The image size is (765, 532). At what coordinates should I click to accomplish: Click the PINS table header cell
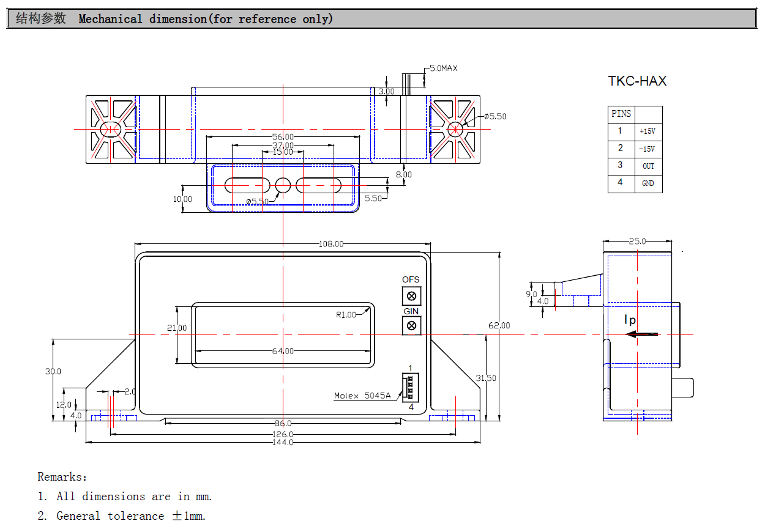(621, 114)
